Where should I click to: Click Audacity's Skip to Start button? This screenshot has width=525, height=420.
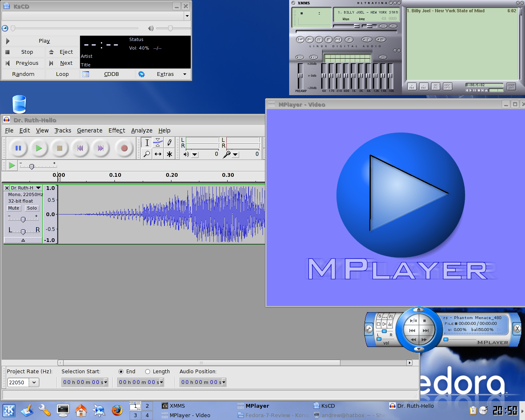(80, 148)
